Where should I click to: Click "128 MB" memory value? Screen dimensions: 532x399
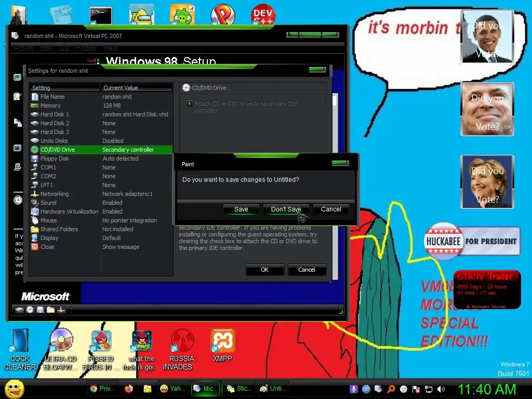tap(112, 105)
